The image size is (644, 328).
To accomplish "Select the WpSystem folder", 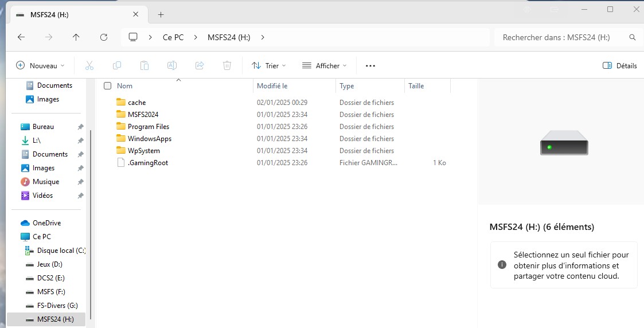I will click(x=144, y=151).
